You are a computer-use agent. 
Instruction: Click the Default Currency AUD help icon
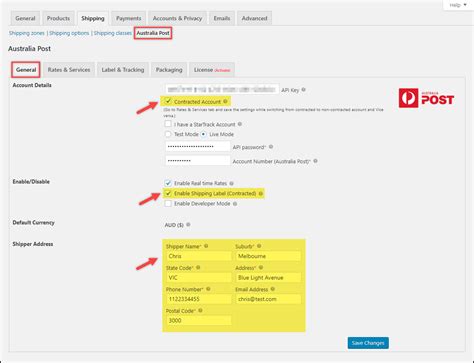188,225
